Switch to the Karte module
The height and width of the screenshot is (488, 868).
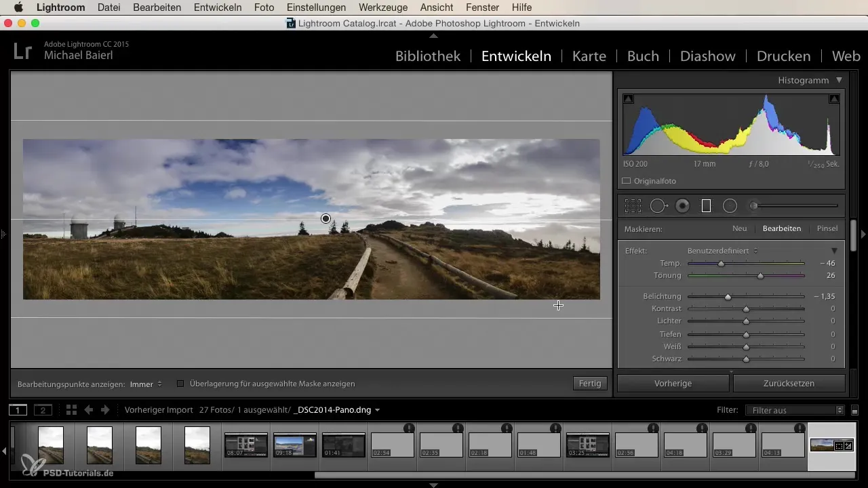[x=589, y=56]
